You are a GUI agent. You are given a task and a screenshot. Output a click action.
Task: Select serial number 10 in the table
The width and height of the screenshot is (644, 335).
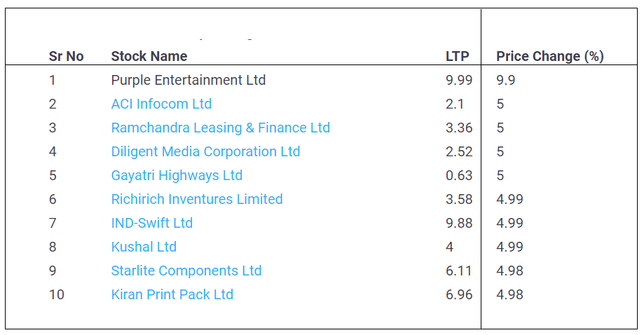click(56, 294)
